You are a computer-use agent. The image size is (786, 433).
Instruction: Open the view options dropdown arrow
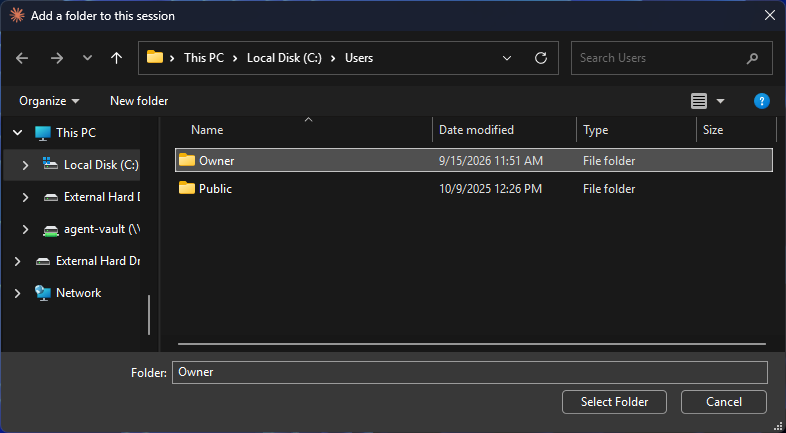click(x=720, y=101)
